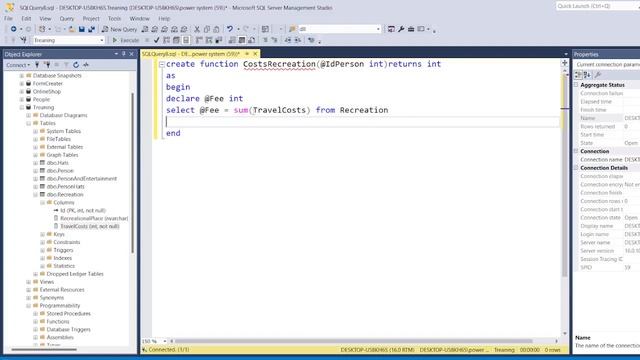Click Connect Object Explorer plug icon
This screenshot has height=360, width=640.
tap(37, 65)
